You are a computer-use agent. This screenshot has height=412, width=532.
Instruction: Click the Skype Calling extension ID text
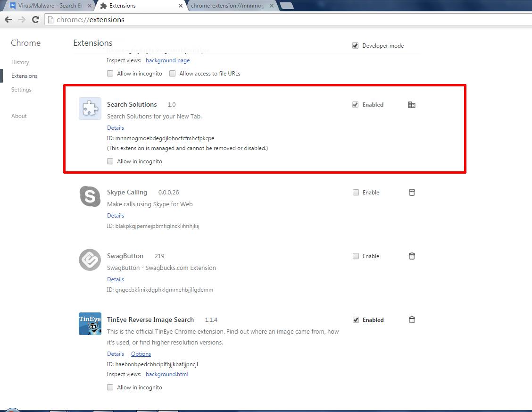click(x=153, y=226)
